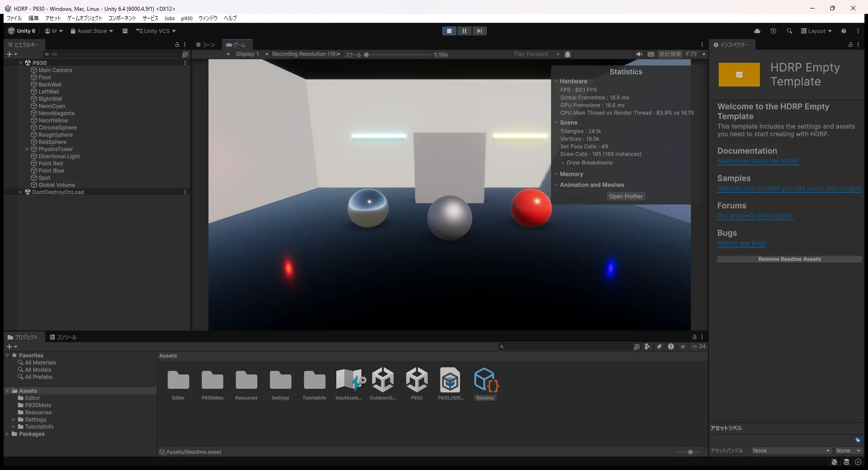Open the Report any bugs link
The image size is (868, 470).
[x=742, y=243]
